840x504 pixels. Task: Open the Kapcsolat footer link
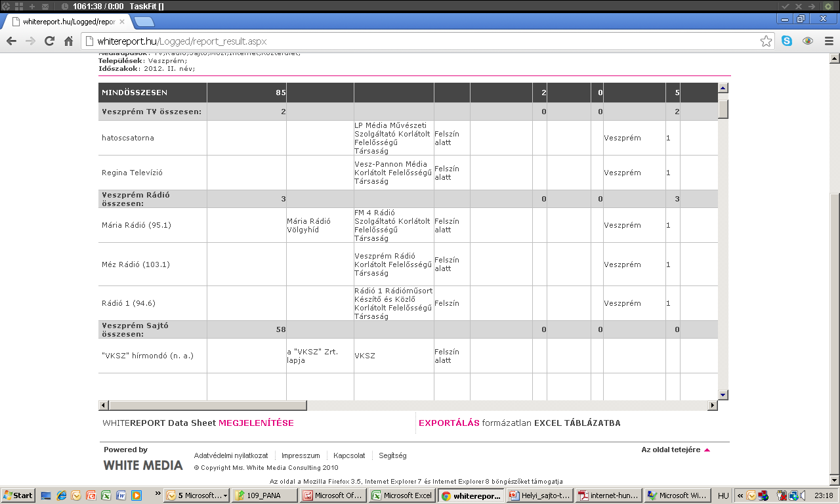click(x=349, y=455)
